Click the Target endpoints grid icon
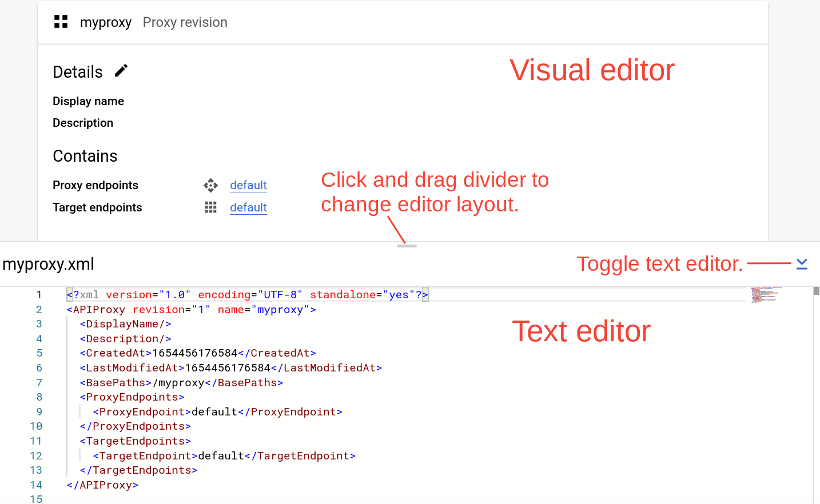The width and height of the screenshot is (820, 504). (210, 207)
